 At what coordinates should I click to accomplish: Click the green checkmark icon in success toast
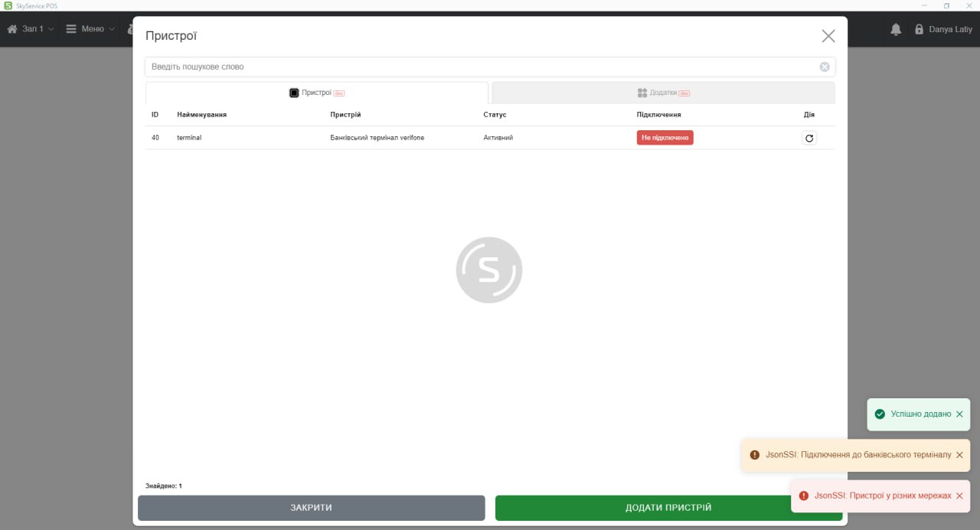pyautogui.click(x=880, y=414)
